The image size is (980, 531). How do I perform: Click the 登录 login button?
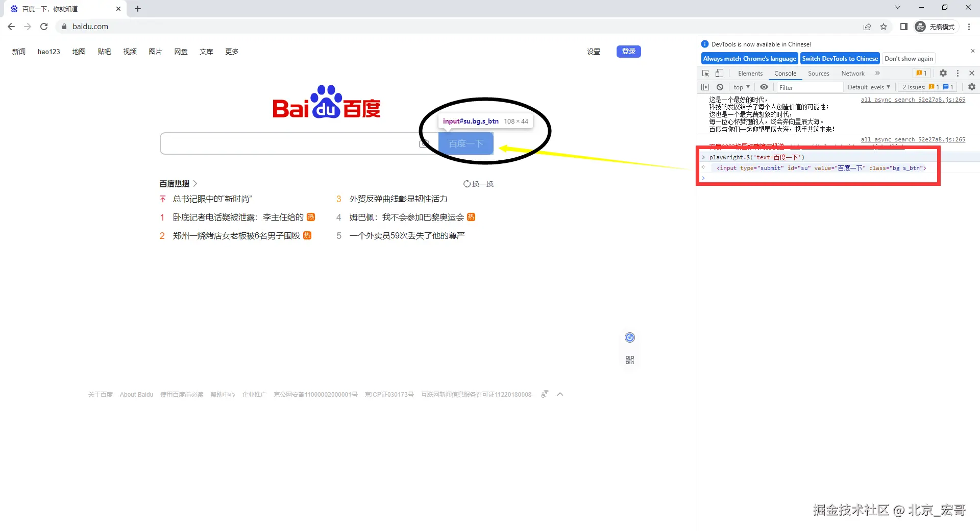(x=629, y=52)
